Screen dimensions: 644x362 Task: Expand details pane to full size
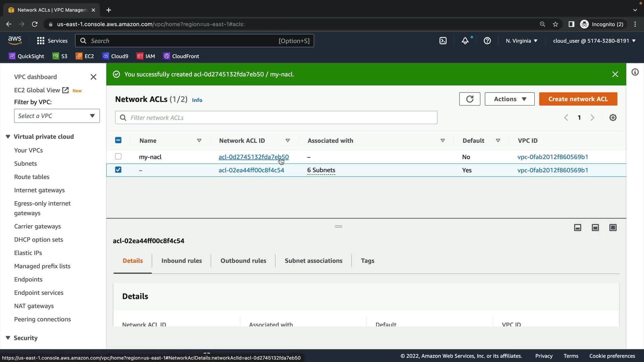pyautogui.click(x=613, y=228)
